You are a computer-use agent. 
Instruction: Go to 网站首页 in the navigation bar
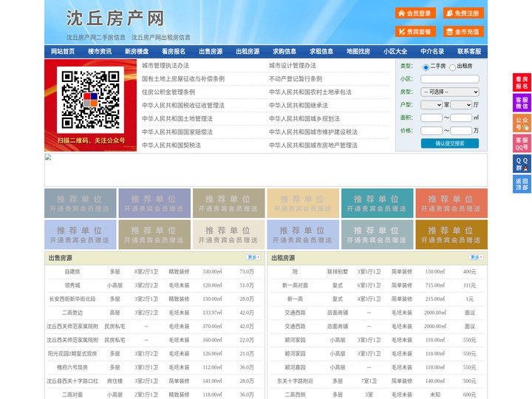pos(63,52)
